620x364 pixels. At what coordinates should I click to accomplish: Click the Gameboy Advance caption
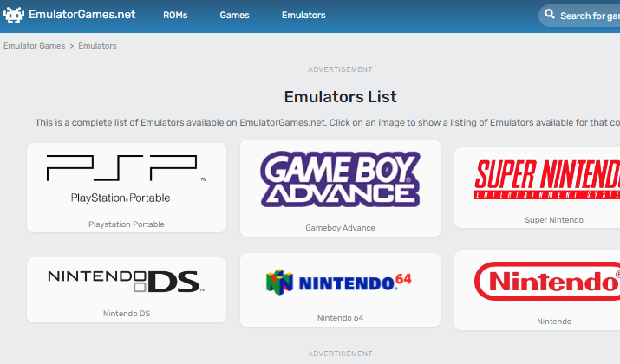point(340,228)
